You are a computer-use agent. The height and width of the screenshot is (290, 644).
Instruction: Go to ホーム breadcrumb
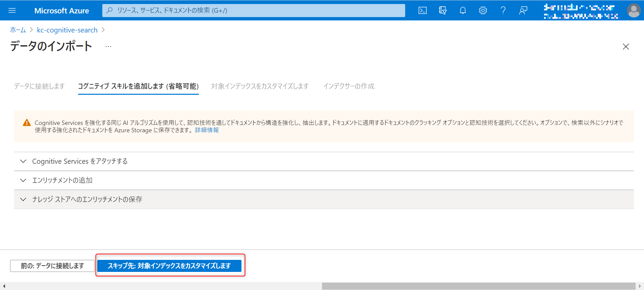(x=18, y=30)
